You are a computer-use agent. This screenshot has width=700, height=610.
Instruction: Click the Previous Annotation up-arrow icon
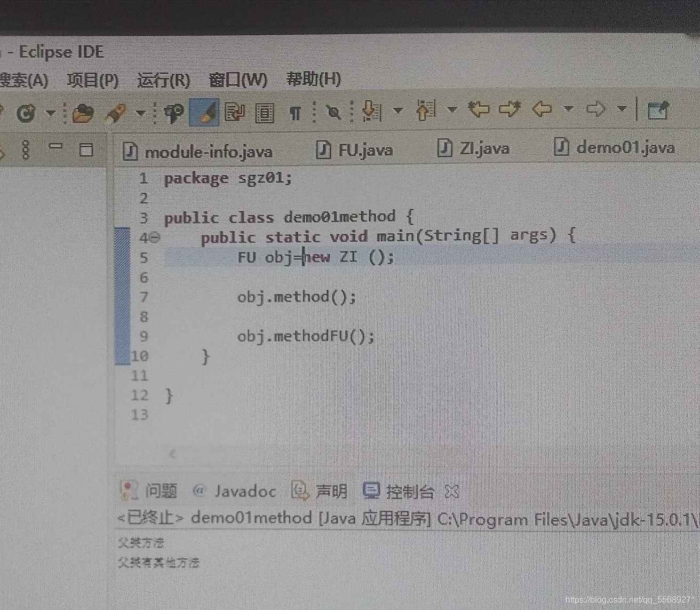point(426,110)
